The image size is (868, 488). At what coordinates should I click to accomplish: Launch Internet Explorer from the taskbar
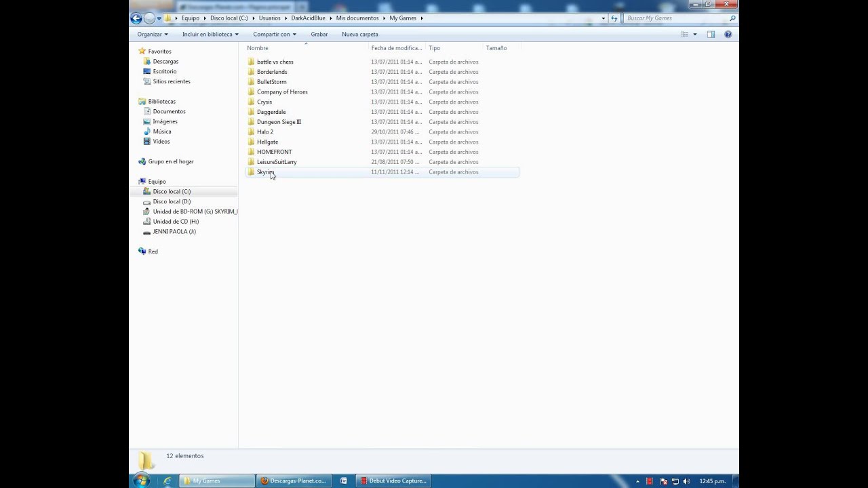point(167,481)
